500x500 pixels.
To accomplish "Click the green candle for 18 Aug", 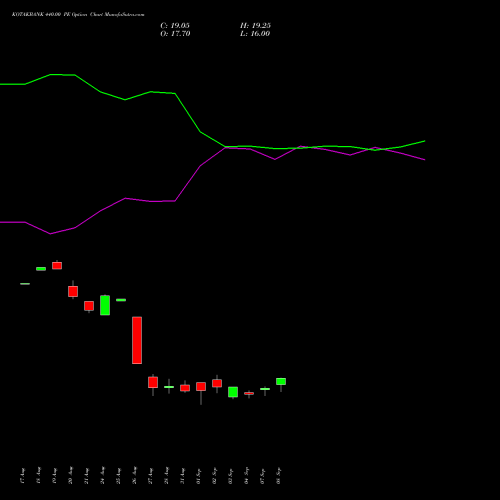I will tap(41, 269).
